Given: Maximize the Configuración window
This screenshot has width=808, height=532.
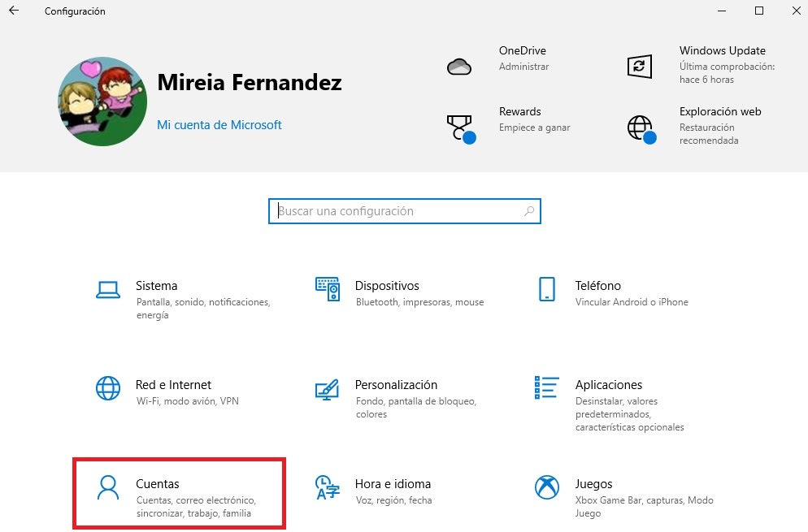Looking at the screenshot, I should pos(758,11).
